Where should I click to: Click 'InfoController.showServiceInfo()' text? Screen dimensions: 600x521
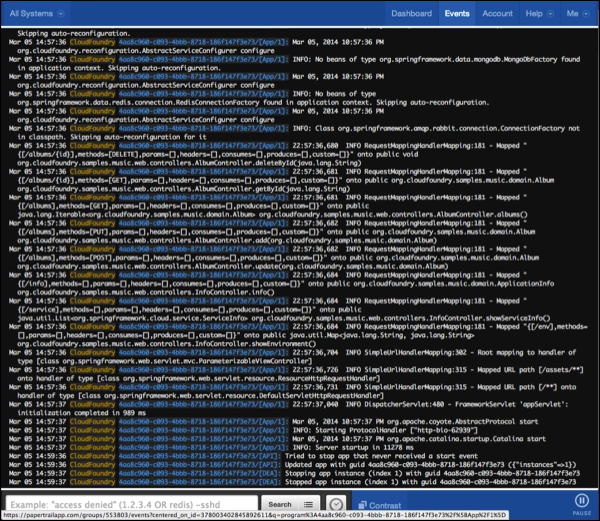click(490, 318)
